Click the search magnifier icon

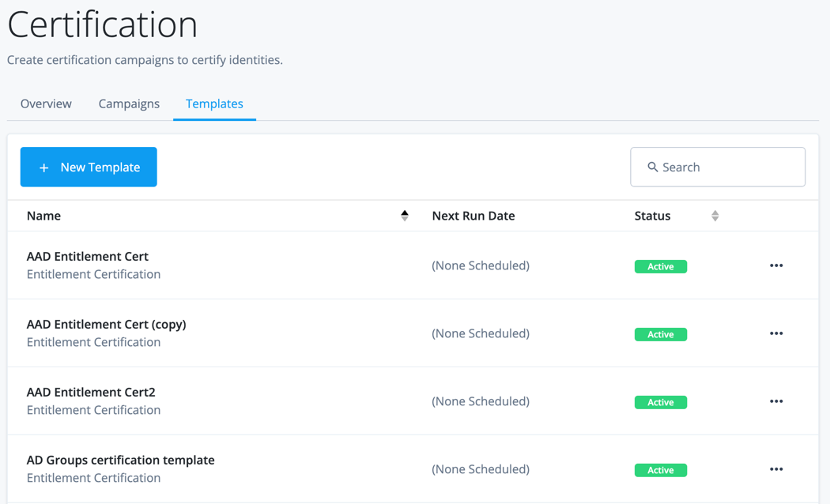point(653,167)
